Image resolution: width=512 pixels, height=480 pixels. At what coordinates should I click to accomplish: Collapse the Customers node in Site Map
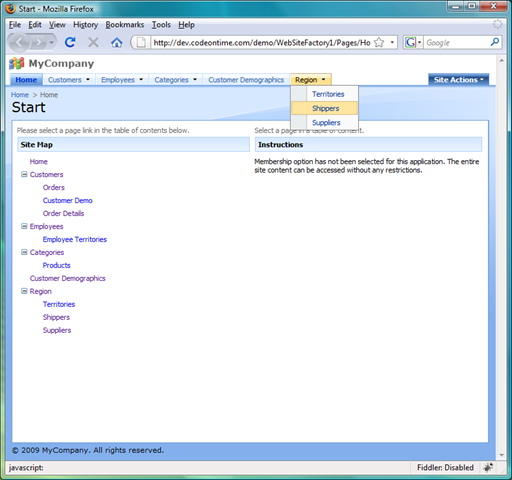coord(24,174)
